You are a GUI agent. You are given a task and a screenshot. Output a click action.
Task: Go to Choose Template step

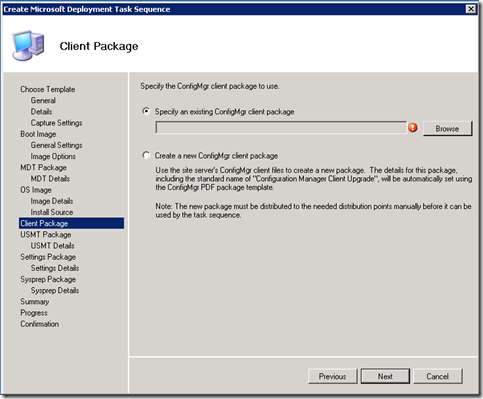(48, 89)
